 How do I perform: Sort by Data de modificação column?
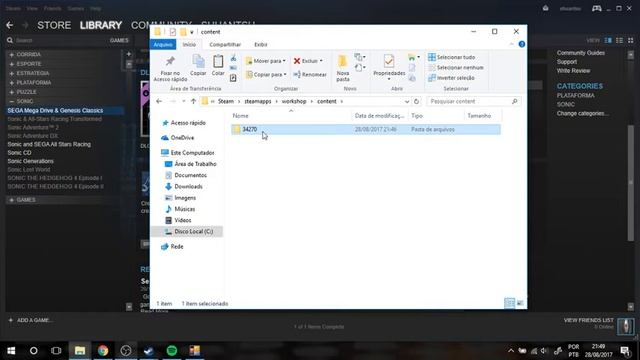380,116
